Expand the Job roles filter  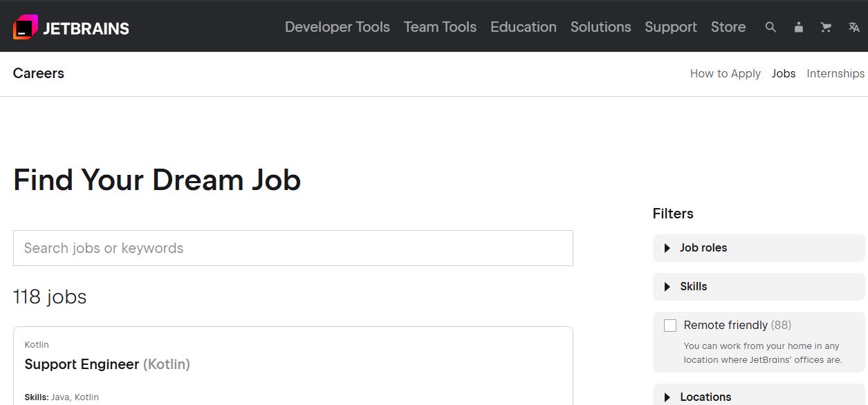click(x=703, y=248)
